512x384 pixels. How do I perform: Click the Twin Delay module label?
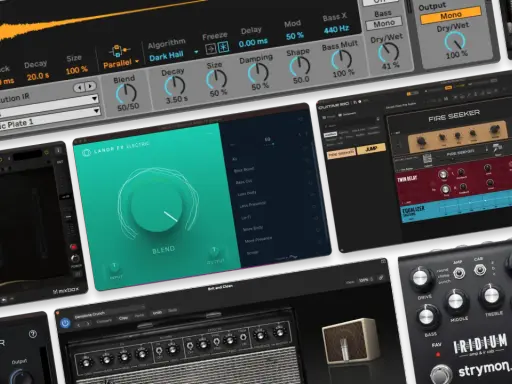[x=407, y=179]
